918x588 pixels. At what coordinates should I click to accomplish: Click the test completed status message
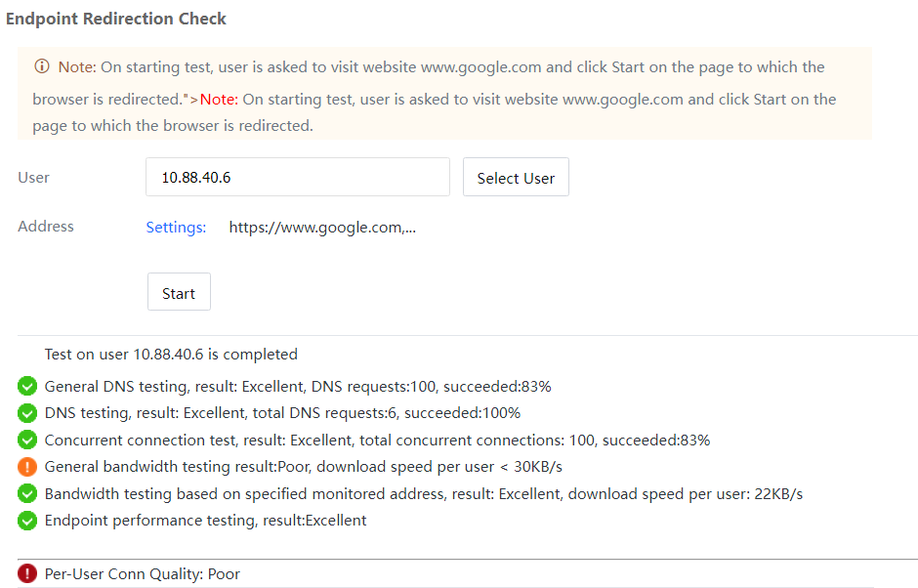[x=171, y=355]
